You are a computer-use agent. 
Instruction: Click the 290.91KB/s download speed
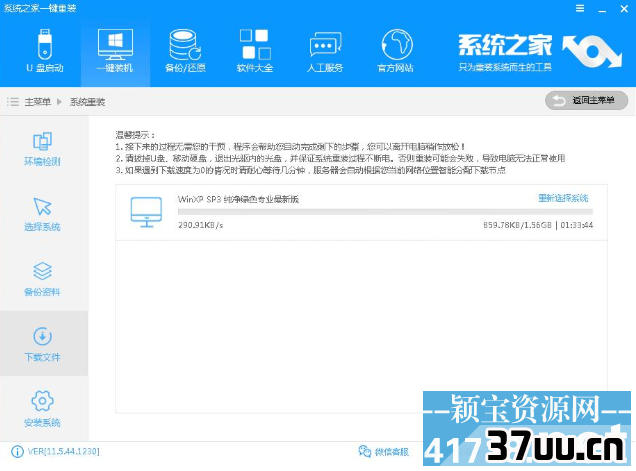click(201, 225)
